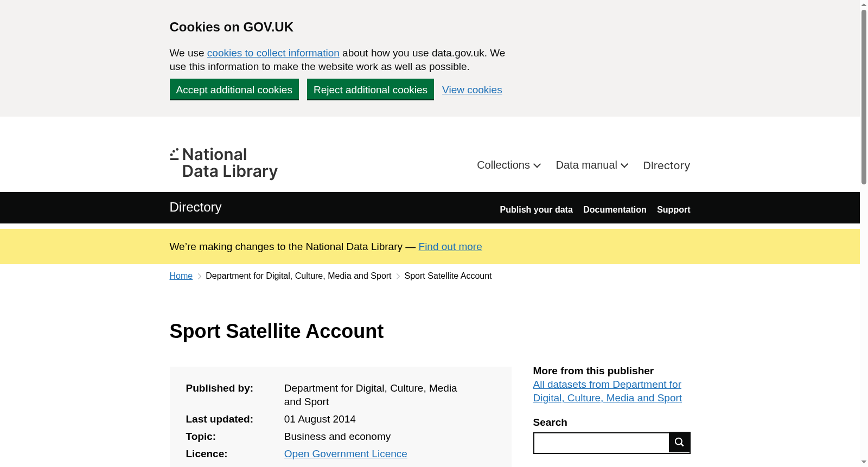The image size is (868, 467).
Task: Click the scrollbar down arrow
Action: coord(864,462)
